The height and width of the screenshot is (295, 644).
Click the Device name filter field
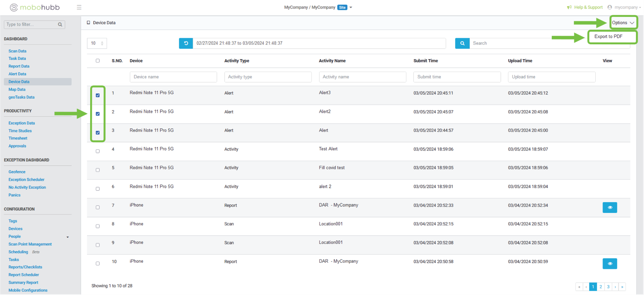(173, 77)
